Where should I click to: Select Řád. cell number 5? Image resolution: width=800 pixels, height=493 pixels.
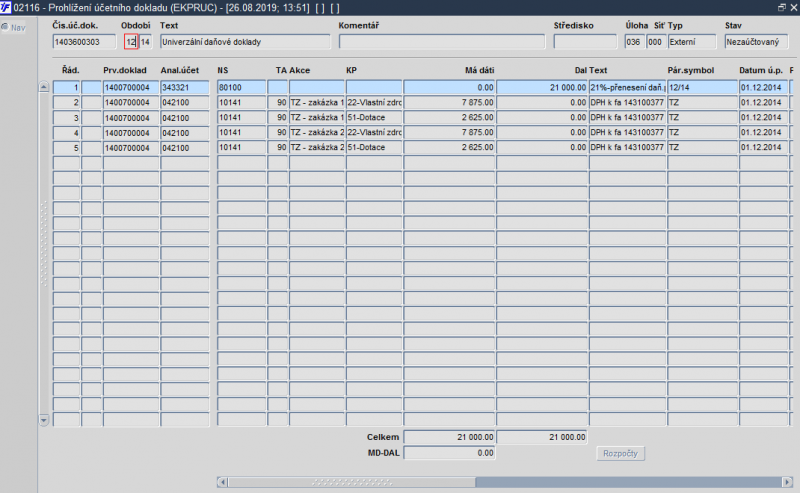click(x=66, y=147)
